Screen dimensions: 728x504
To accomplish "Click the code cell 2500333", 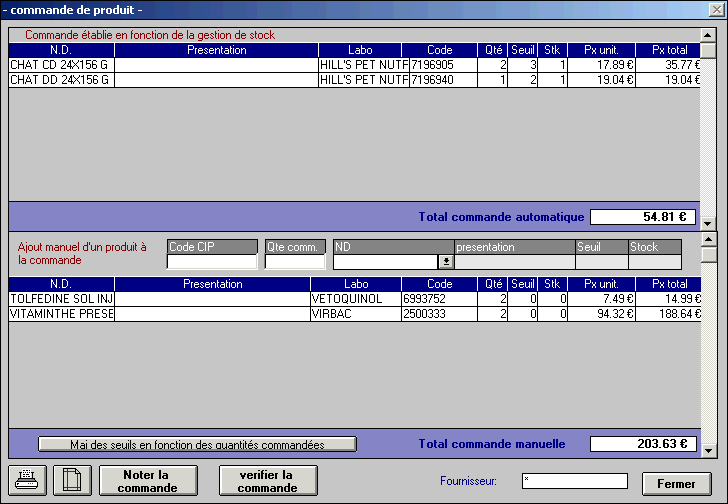I will click(439, 314).
